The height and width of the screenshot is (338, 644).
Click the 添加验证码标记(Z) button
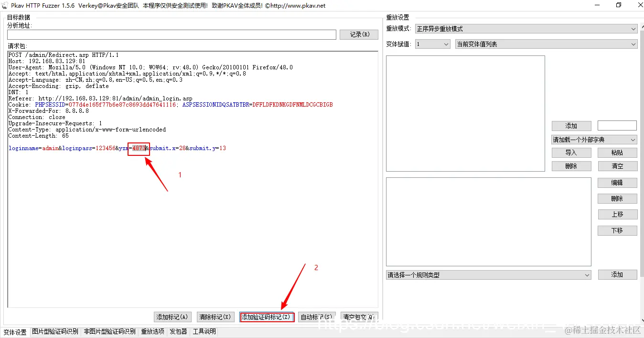click(267, 317)
